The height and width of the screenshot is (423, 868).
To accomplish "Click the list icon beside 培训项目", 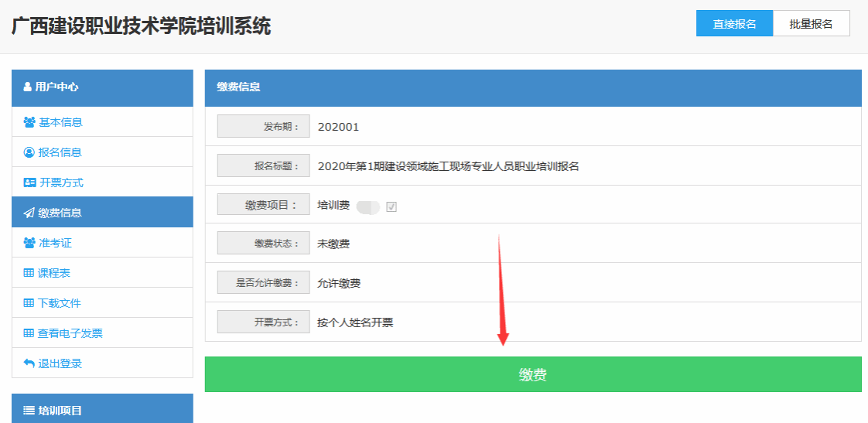I will coord(29,411).
